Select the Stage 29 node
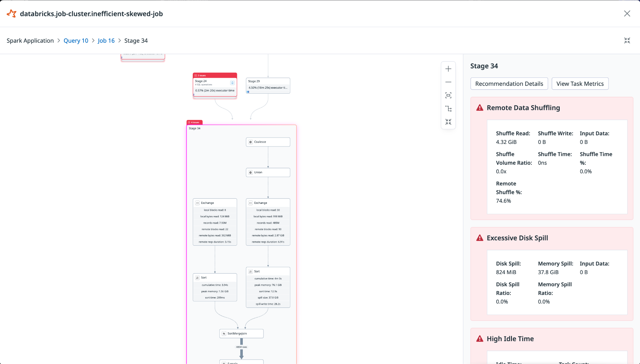The height and width of the screenshot is (364, 640). [268, 86]
